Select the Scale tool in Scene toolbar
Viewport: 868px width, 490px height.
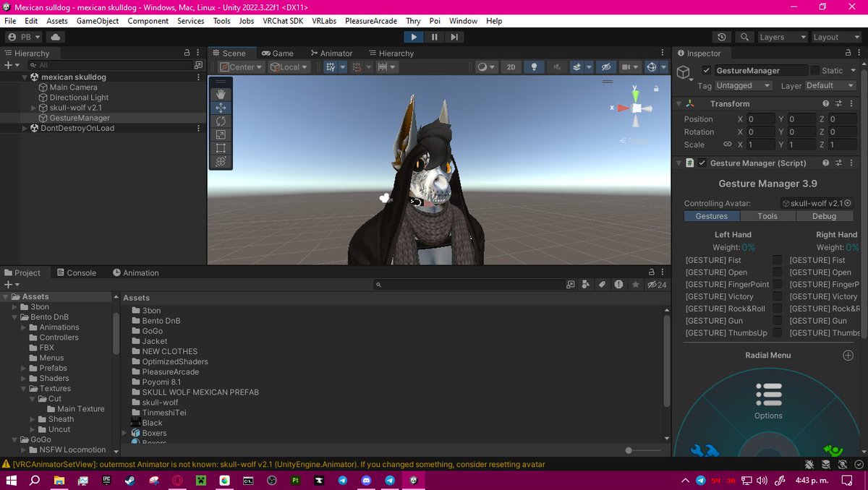tap(221, 134)
